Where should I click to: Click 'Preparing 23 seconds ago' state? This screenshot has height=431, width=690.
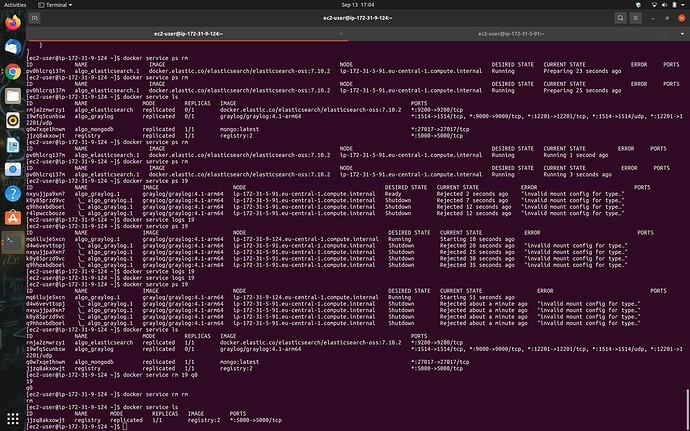click(582, 71)
